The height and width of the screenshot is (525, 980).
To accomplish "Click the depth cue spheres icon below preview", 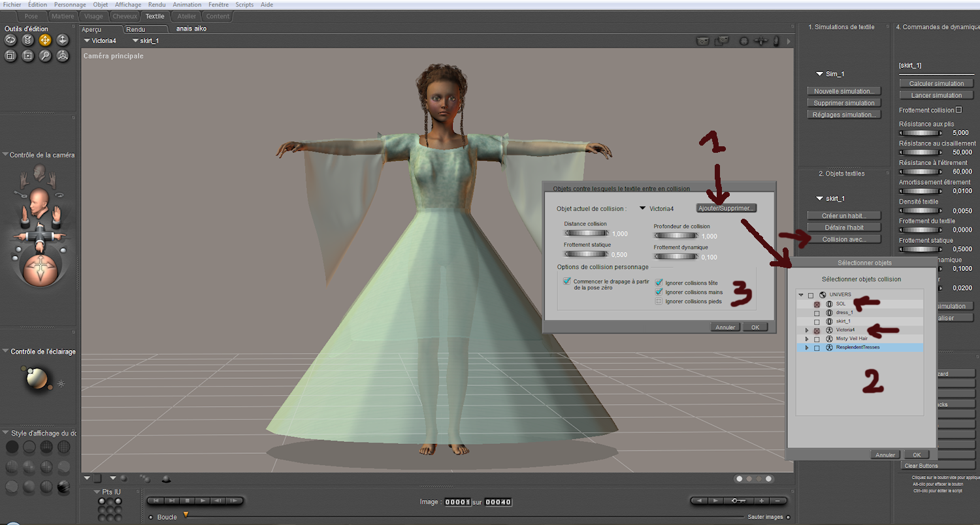I will click(144, 479).
